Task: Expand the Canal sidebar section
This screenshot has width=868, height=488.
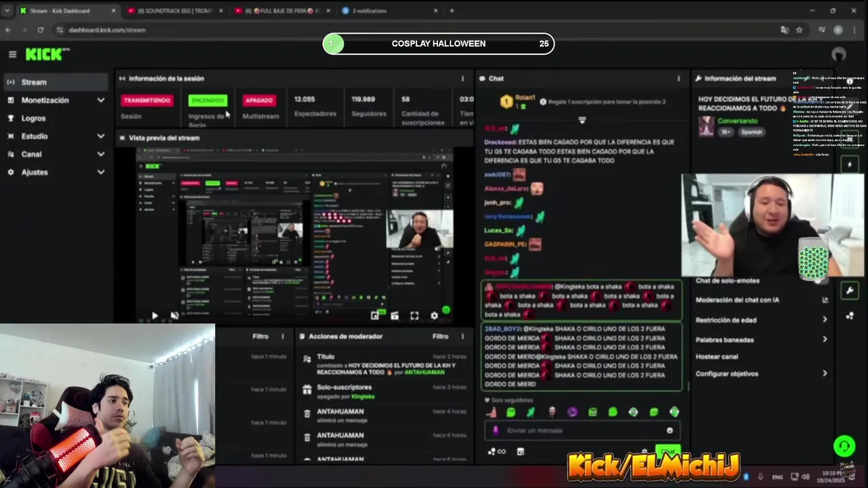Action: pyautogui.click(x=54, y=154)
